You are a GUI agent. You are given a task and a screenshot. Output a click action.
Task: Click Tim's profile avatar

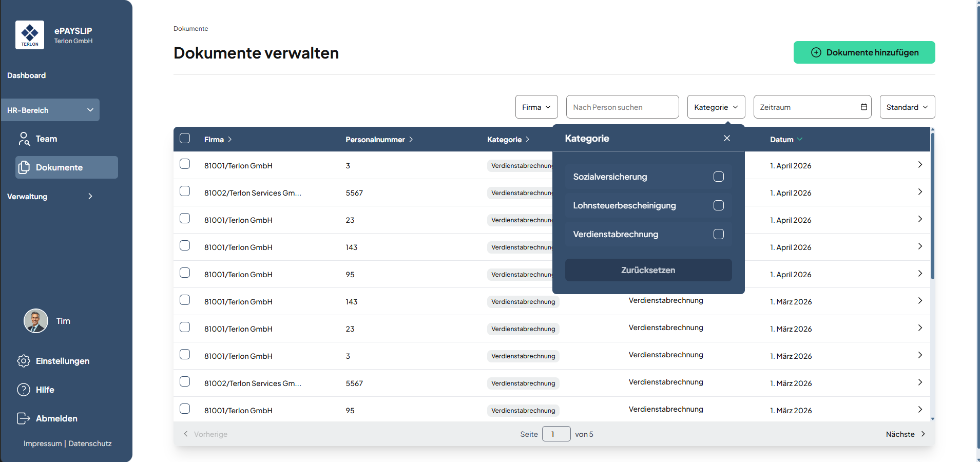36,321
